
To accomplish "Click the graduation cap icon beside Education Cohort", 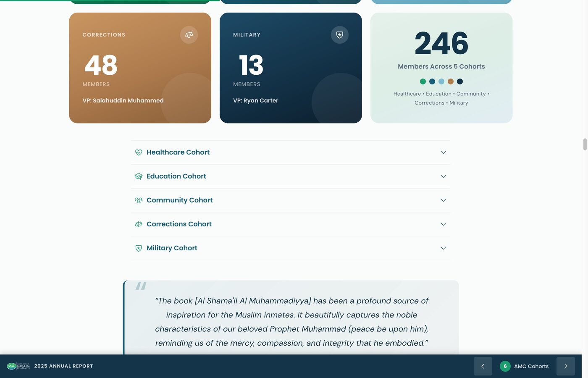I will point(139,176).
